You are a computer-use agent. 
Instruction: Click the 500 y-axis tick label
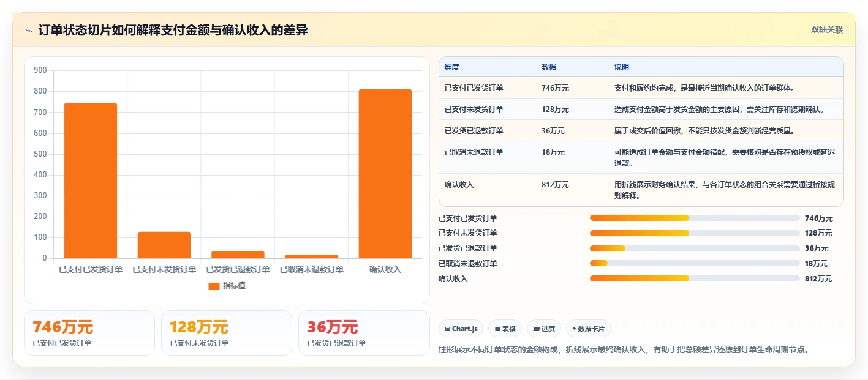[40, 154]
